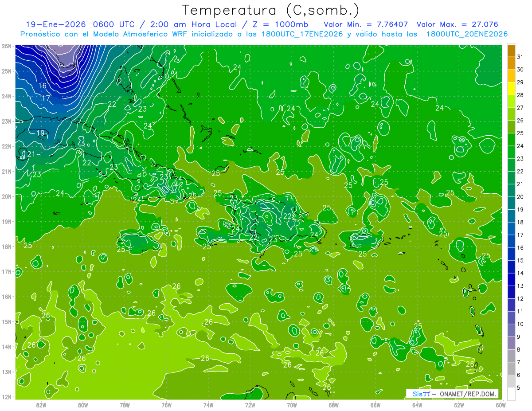
Task: Click the initialization time "1800UTC_17ENE2026"
Action: click(302, 34)
